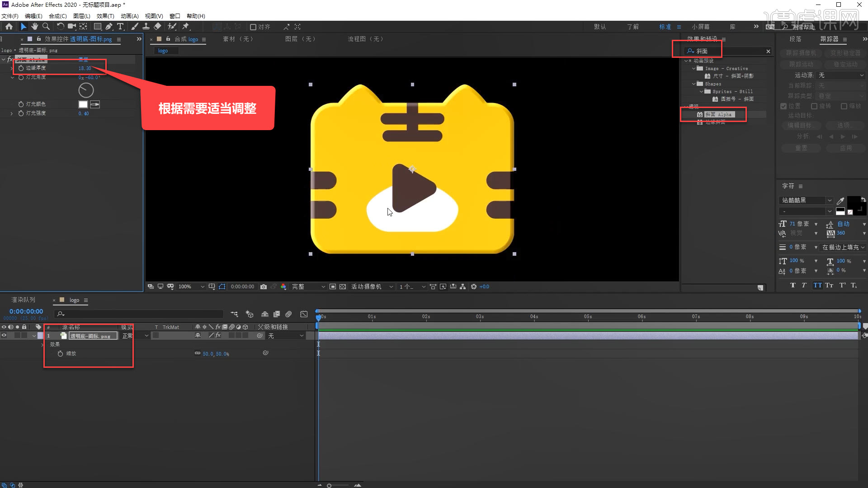Open the 在描边上填充 dropdown

click(843, 248)
